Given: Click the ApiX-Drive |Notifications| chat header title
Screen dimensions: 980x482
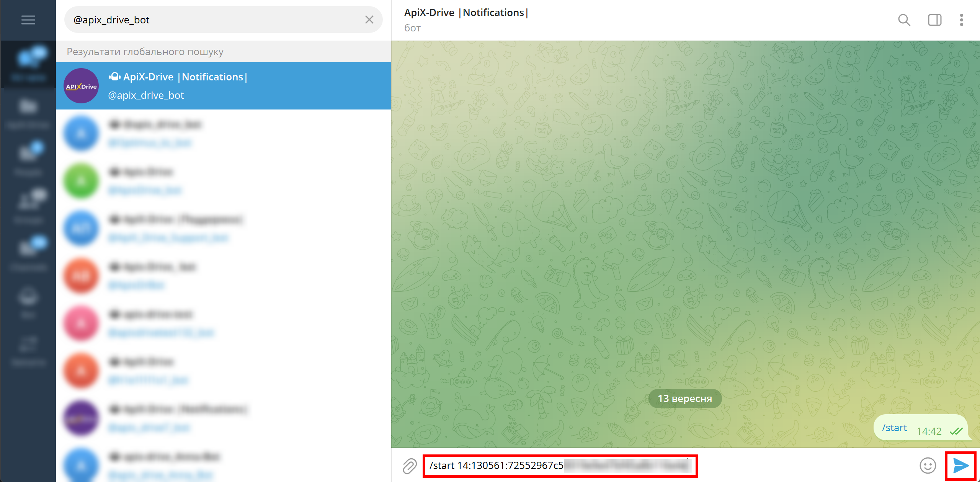Looking at the screenshot, I should pyautogui.click(x=466, y=13).
